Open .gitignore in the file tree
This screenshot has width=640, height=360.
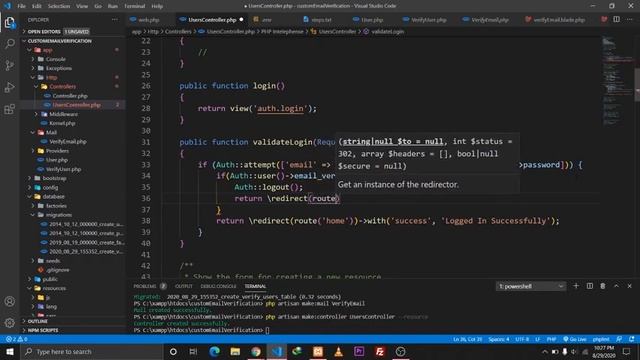[x=59, y=270]
